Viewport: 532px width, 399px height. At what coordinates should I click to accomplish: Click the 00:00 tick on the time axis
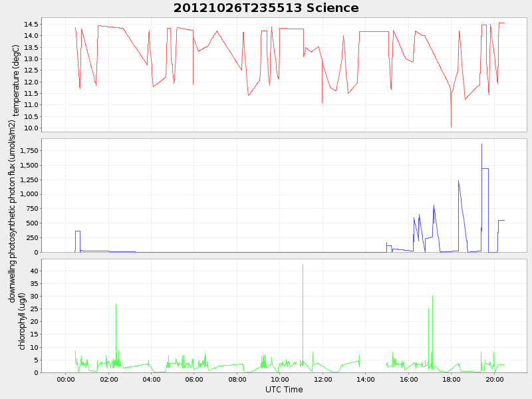click(x=66, y=379)
